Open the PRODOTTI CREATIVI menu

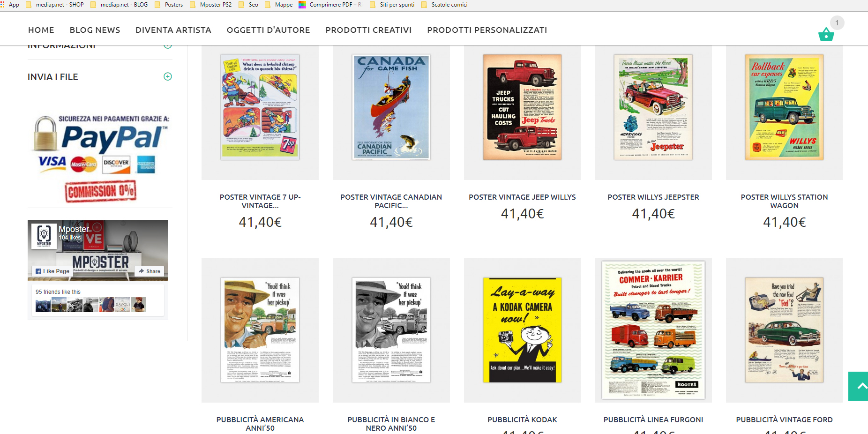click(x=368, y=30)
